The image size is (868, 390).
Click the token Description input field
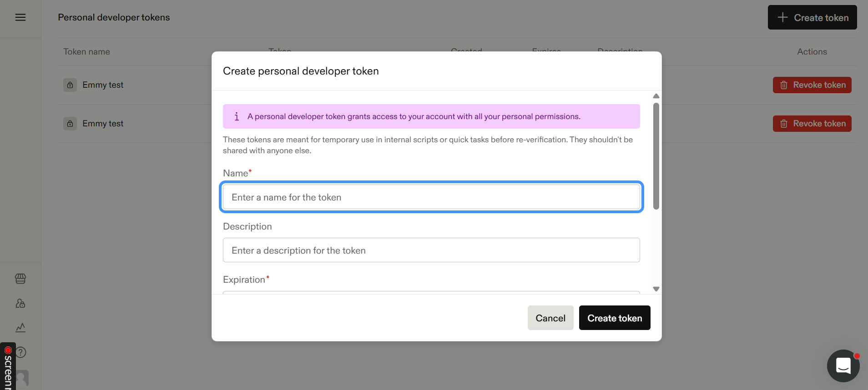click(x=431, y=250)
